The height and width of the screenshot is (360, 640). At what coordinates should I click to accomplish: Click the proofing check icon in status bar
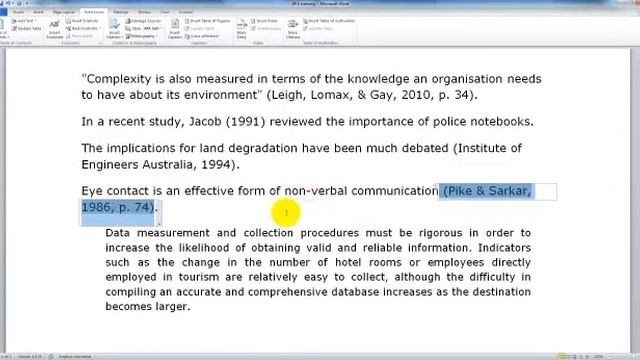[51, 356]
